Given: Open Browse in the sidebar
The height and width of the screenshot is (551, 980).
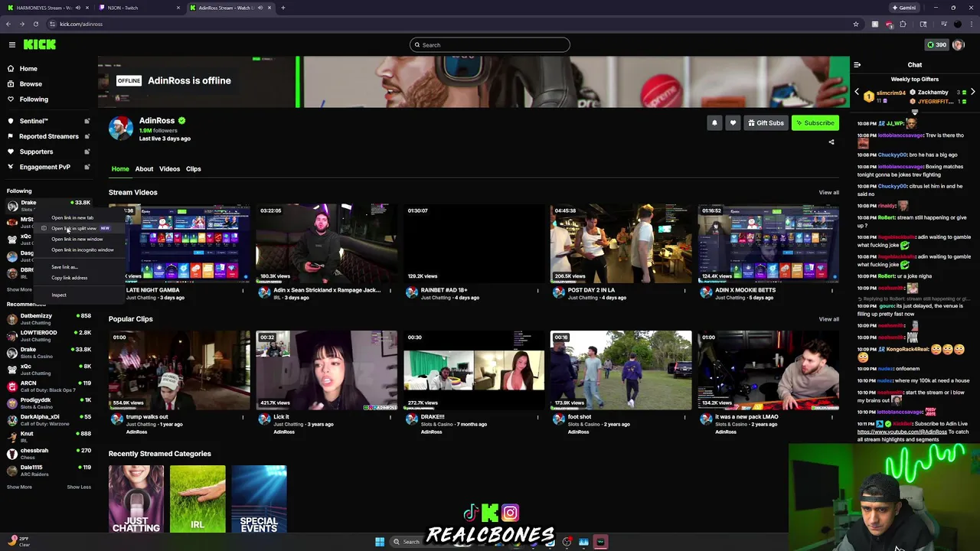Looking at the screenshot, I should pos(31,83).
